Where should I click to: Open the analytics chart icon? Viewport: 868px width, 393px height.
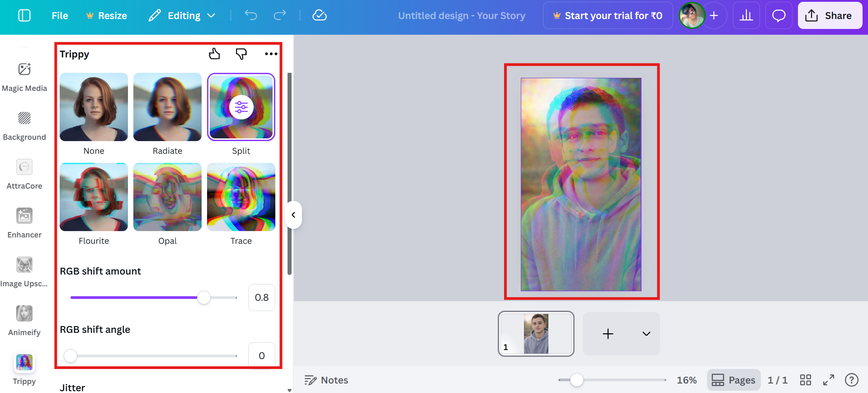tap(746, 16)
